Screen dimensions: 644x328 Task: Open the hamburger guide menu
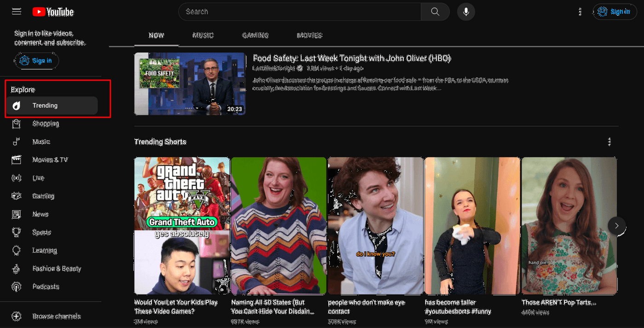[17, 12]
